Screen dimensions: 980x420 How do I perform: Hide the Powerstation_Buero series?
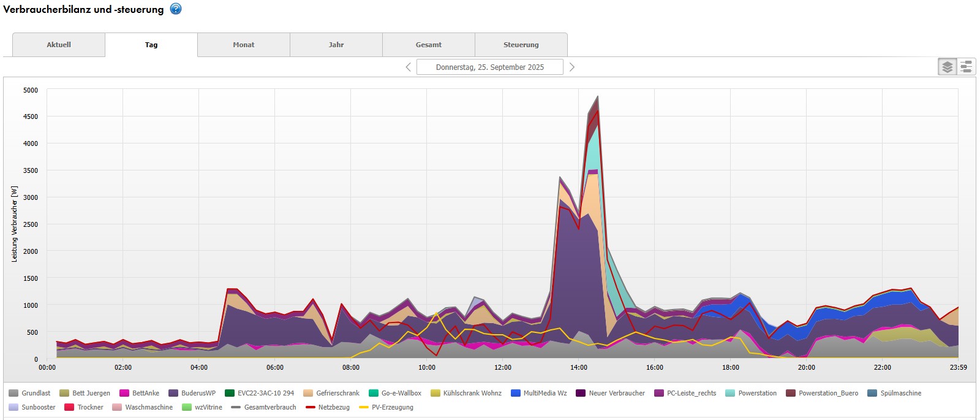827,393
